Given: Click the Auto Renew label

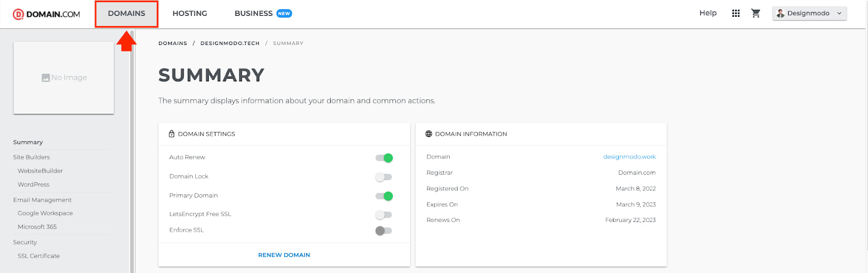Looking at the screenshot, I should click(x=187, y=157).
